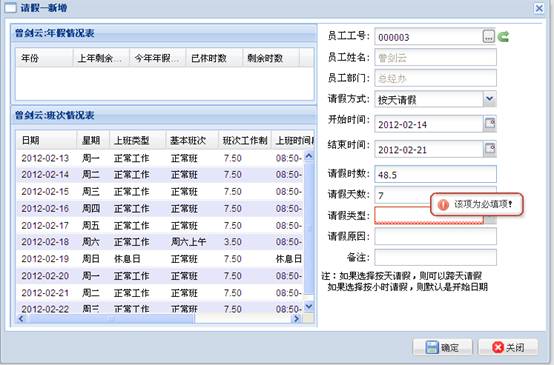Select the row dated 2012-02-13
The image size is (554, 365).
pos(160,158)
